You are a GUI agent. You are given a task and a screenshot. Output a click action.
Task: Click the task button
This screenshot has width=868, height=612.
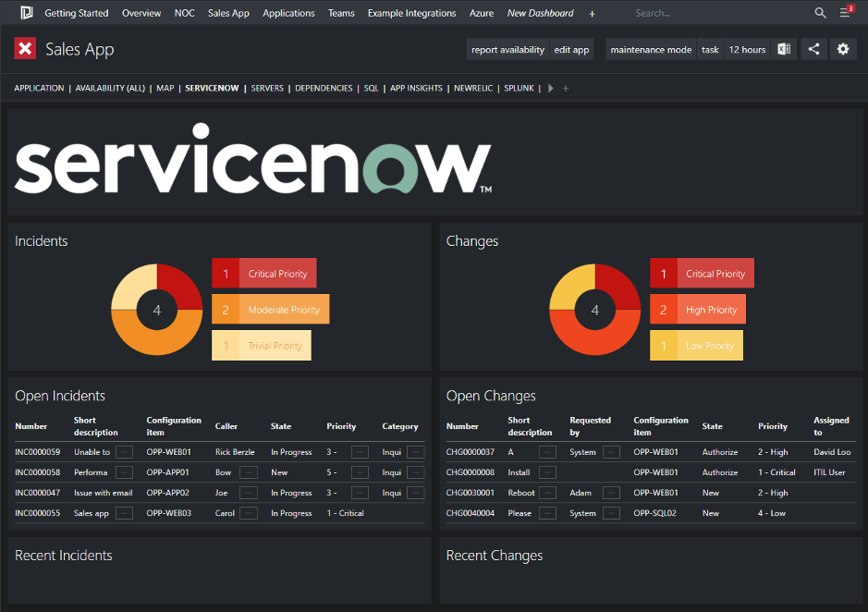710,49
